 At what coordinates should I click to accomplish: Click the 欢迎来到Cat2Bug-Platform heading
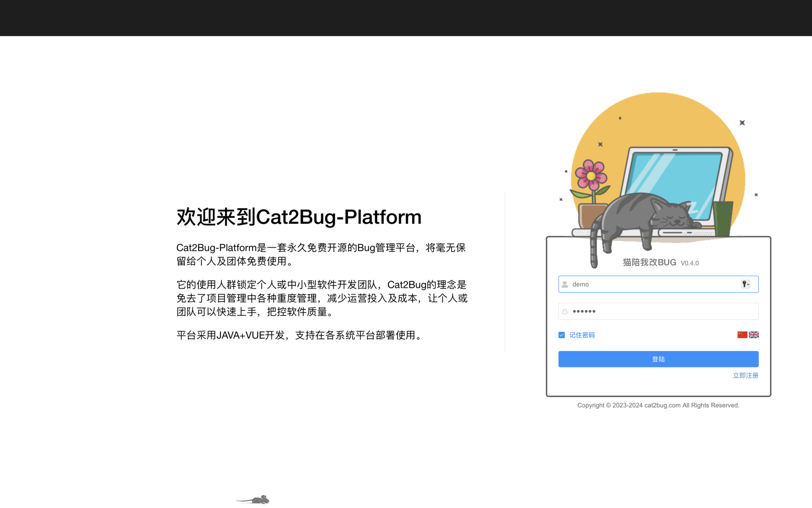[299, 217]
